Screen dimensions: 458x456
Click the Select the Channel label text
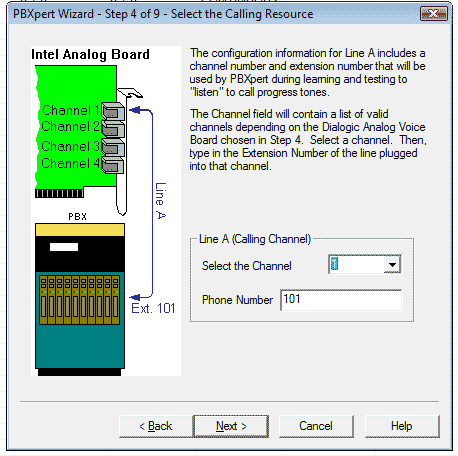(x=247, y=266)
